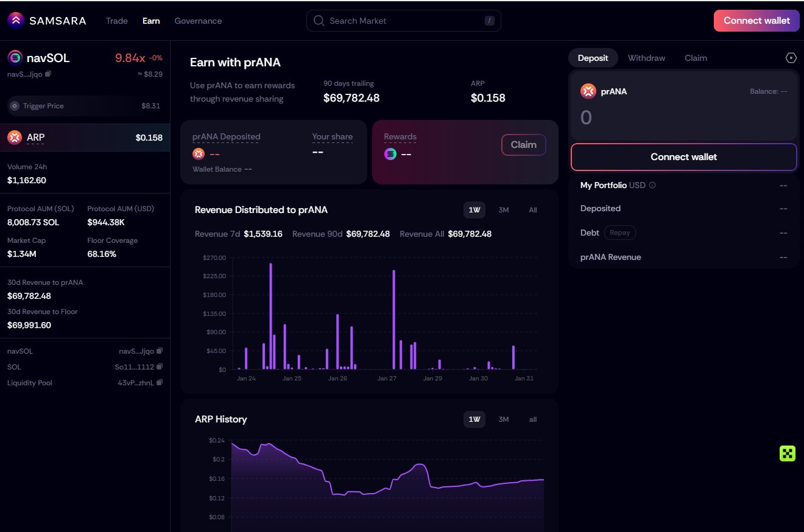Focus the Search Market field
The image size is (804, 532).
coord(403,21)
